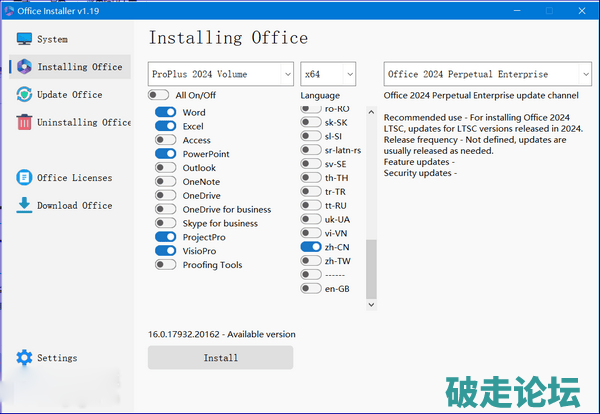
Task: Click the Update Office refresh icon
Action: click(24, 95)
